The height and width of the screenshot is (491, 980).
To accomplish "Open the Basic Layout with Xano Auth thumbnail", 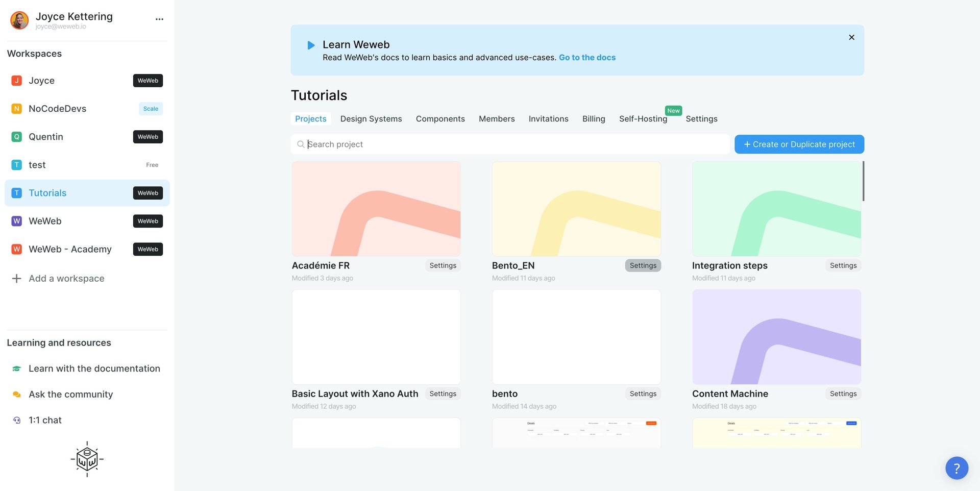I will pyautogui.click(x=376, y=337).
